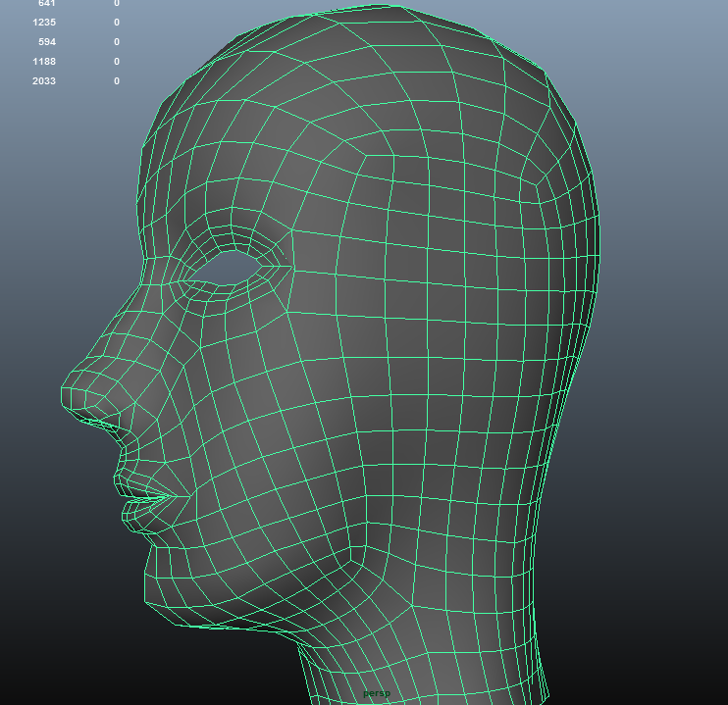Click the persp camera label
This screenshot has height=705, width=728.
coord(377,693)
